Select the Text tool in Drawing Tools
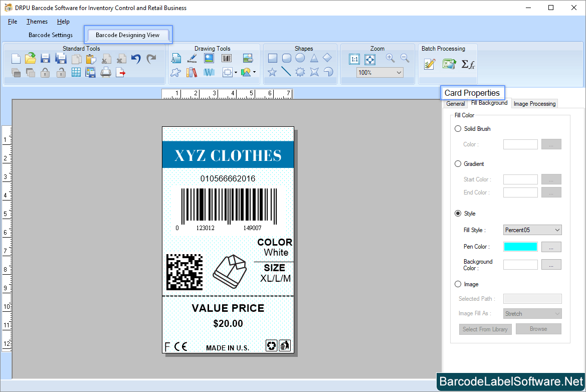Image resolution: width=586 pixels, height=392 pixels. [x=176, y=58]
